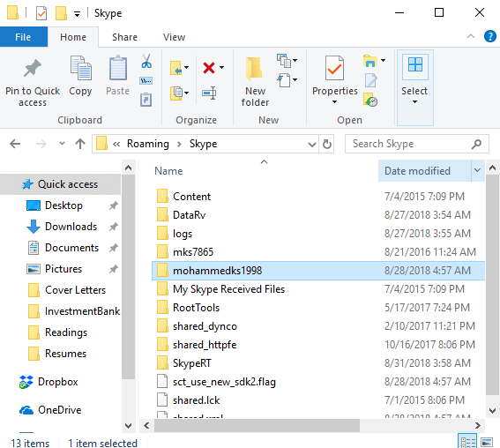The height and width of the screenshot is (448, 500).
Task: Click the History icon with clock
Action: tap(370, 100)
